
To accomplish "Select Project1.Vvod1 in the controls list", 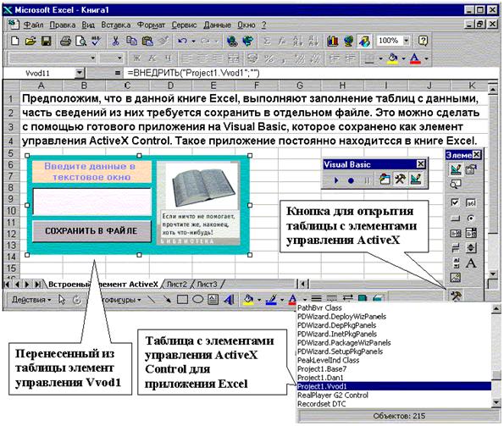I will [394, 386].
